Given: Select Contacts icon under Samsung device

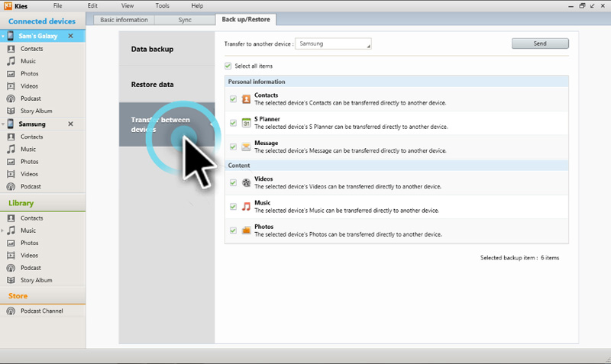Looking at the screenshot, I should click(11, 137).
